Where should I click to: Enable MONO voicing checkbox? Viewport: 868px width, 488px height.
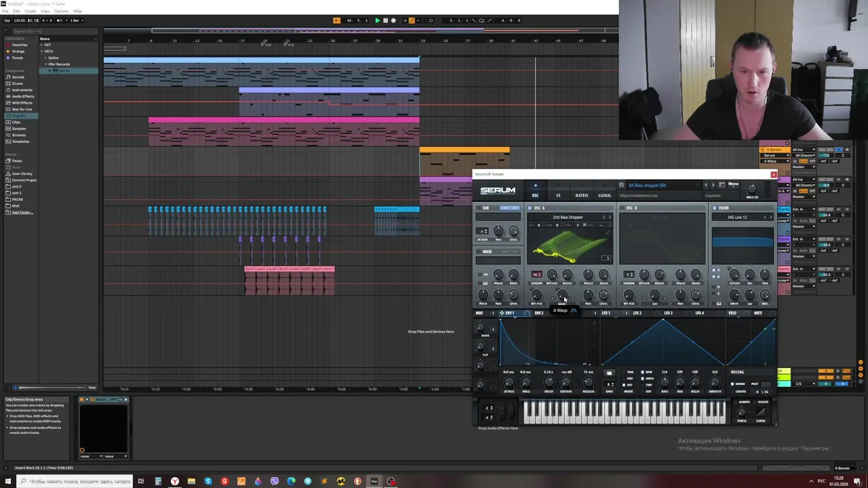coord(732,384)
